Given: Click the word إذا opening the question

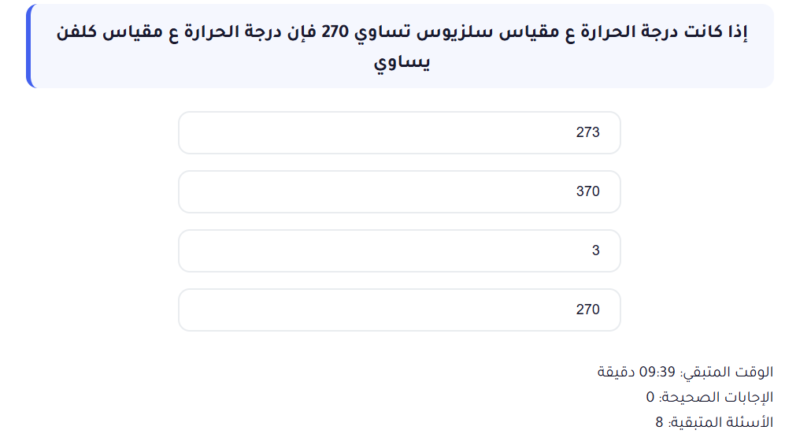Looking at the screenshot, I should coord(739,31).
